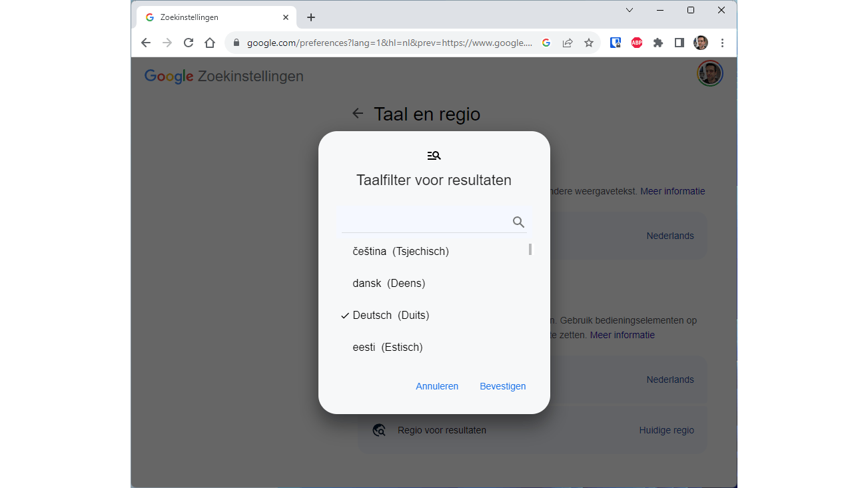Screen dimensions: 868x488
Task: Focus the language search input field
Action: click(425, 222)
